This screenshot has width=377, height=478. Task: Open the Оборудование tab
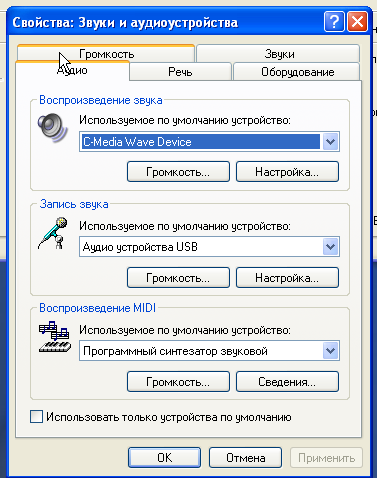297,72
